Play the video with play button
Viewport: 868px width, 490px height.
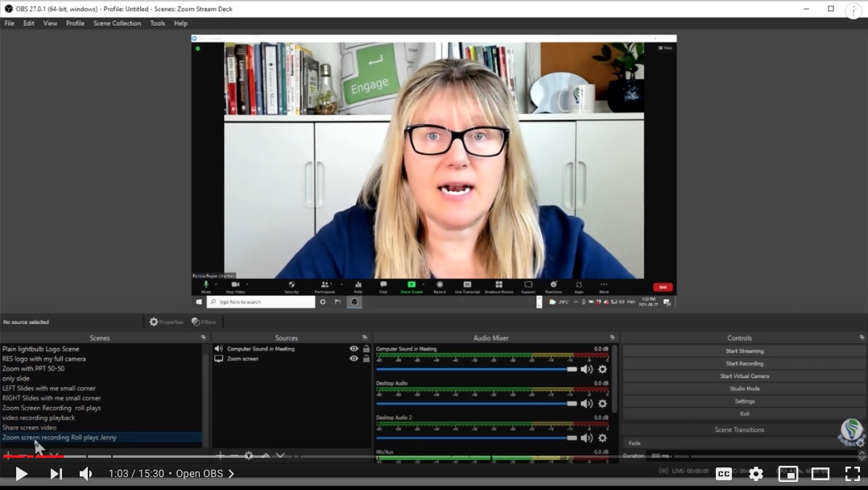[21, 473]
